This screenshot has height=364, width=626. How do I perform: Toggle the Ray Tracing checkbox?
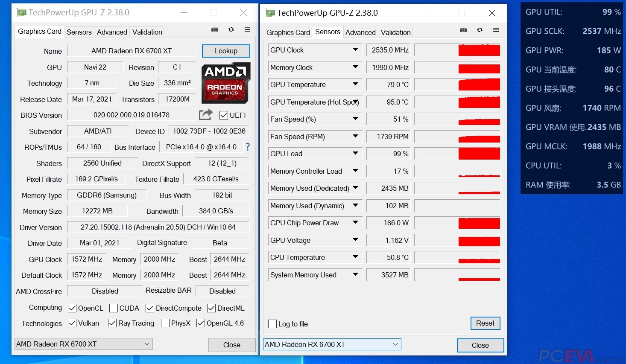[x=112, y=323]
